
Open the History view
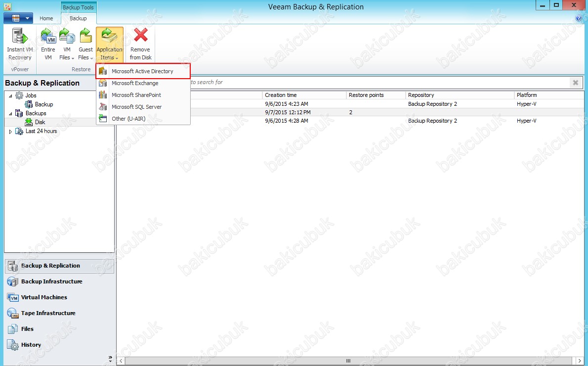59,345
